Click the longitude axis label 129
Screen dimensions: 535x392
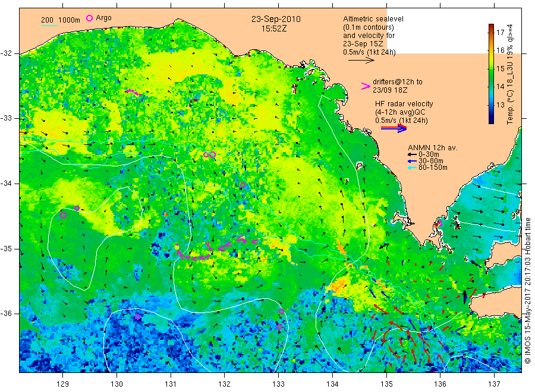(x=63, y=384)
